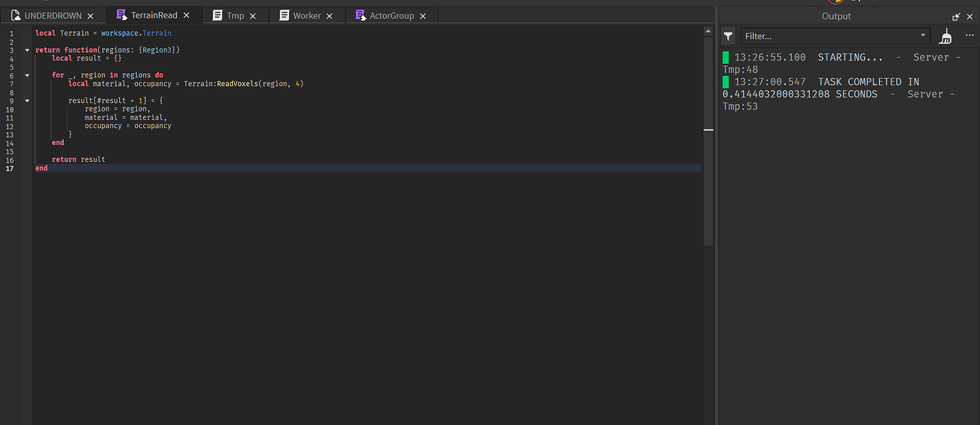The image size is (980, 425).
Task: Click the ModuleScript icon on the TerrainRead tab
Action: point(122,14)
